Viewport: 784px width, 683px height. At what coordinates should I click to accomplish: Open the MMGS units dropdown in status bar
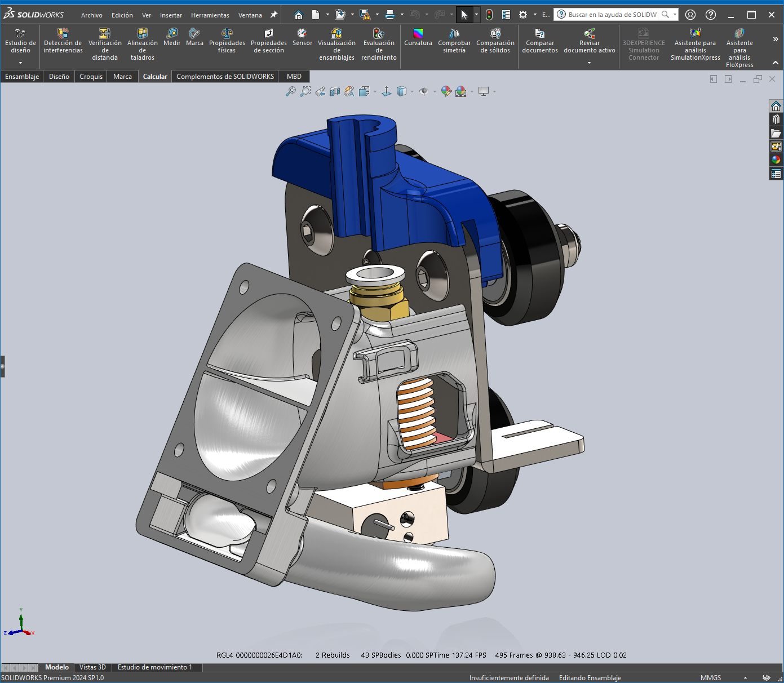745,678
